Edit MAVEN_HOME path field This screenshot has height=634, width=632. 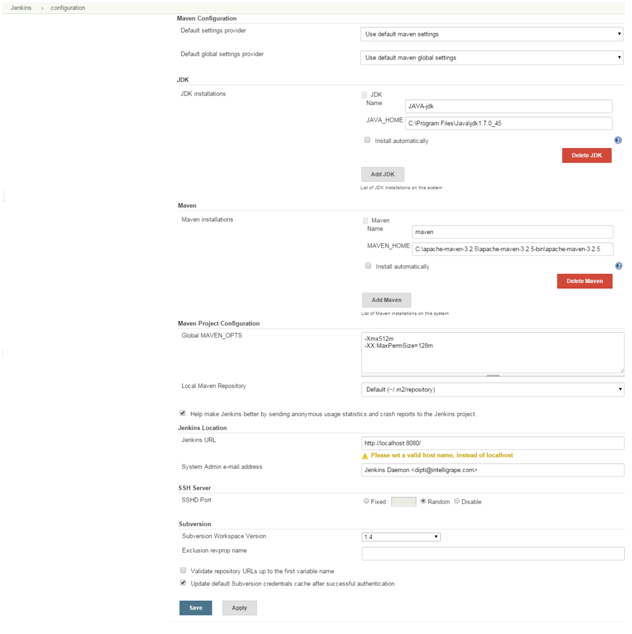pyautogui.click(x=513, y=249)
